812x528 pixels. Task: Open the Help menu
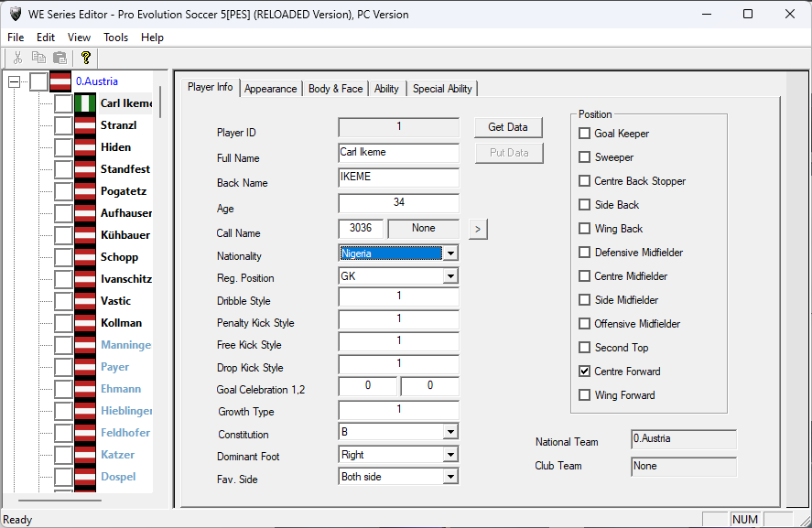pyautogui.click(x=152, y=38)
